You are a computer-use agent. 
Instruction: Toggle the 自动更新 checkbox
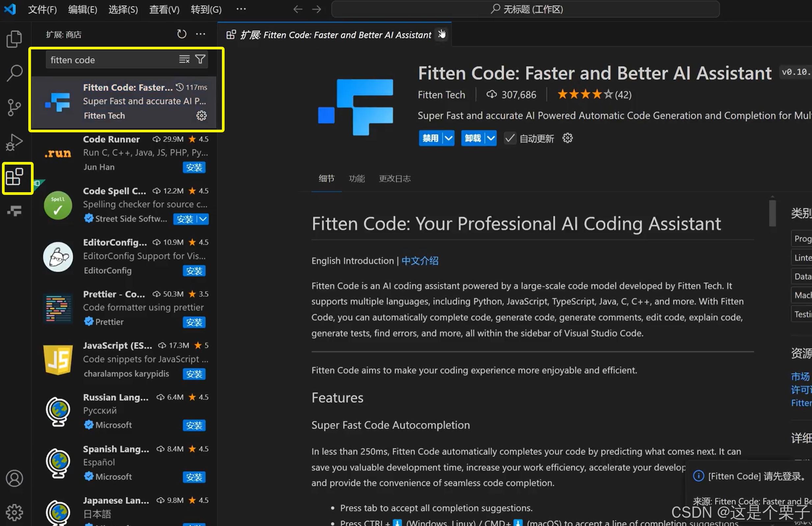[510, 138]
